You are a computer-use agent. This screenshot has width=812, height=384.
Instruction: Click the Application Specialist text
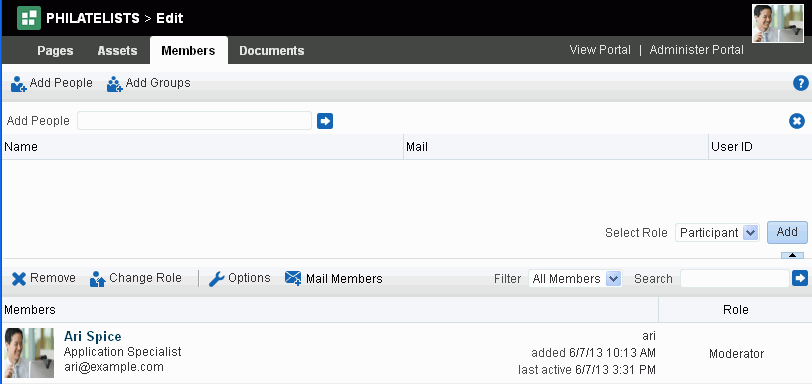click(122, 352)
